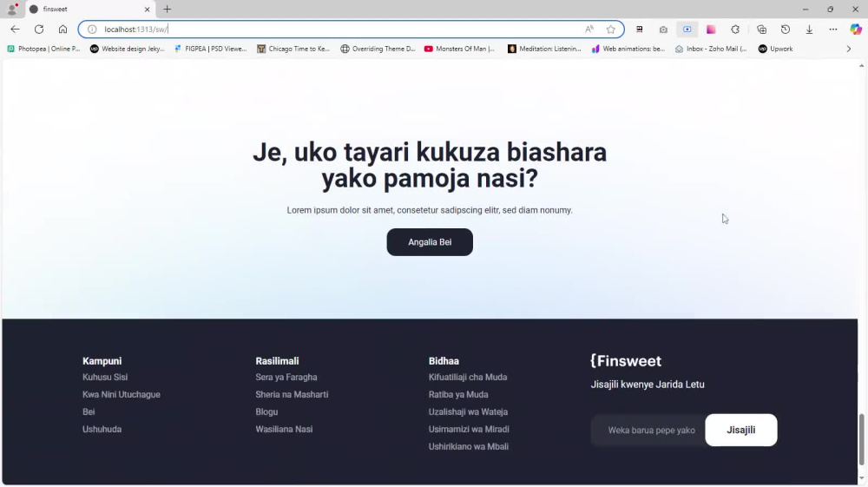Open the Ratiba ya Muda link

pyautogui.click(x=458, y=395)
